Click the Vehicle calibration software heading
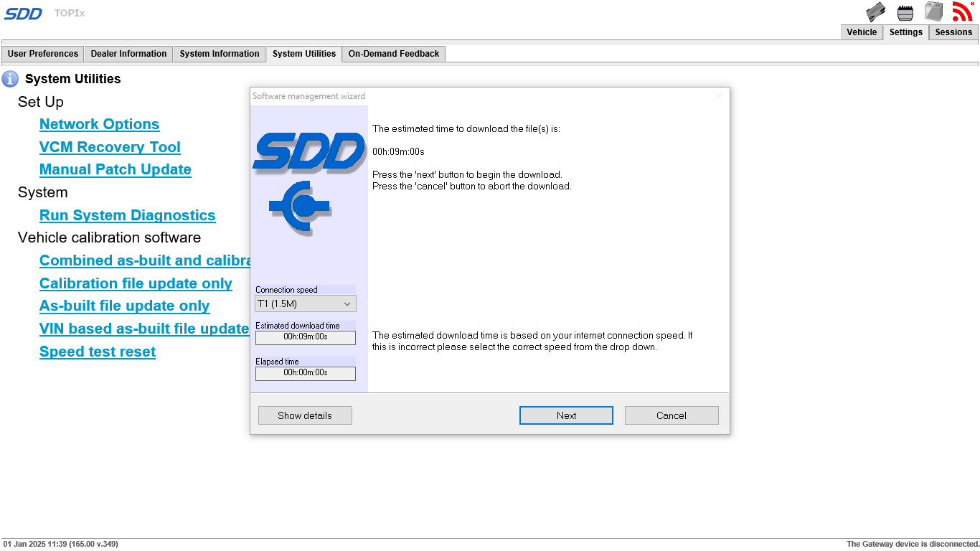This screenshot has width=980, height=551. (x=110, y=237)
